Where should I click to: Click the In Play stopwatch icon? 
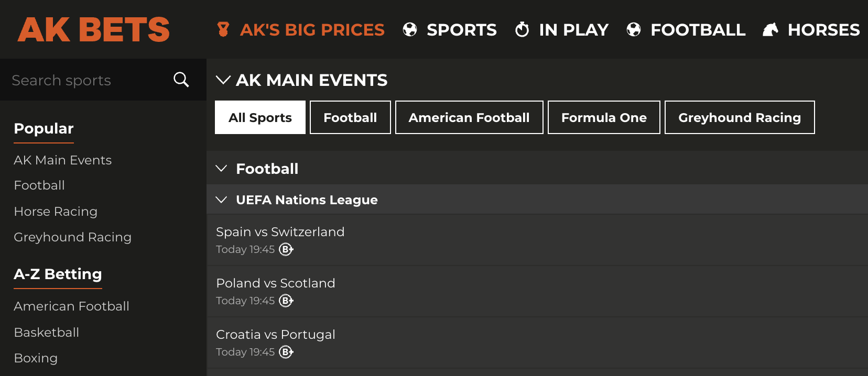pyautogui.click(x=522, y=29)
